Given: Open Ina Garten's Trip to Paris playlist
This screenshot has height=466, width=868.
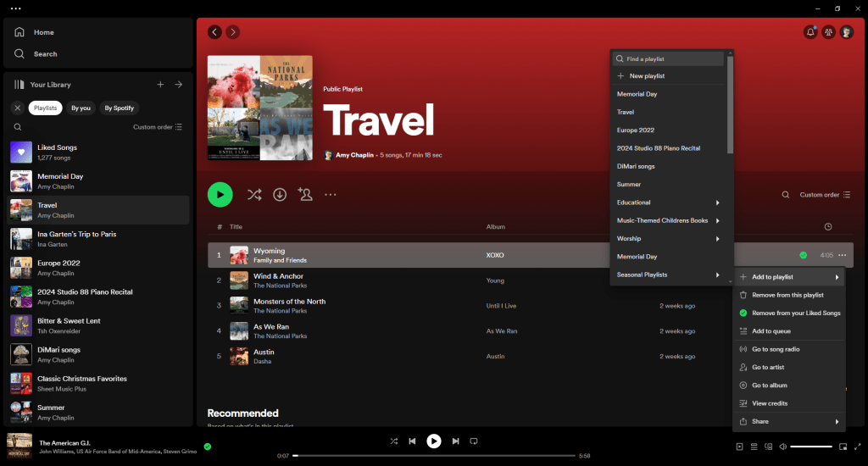Looking at the screenshot, I should [98, 239].
